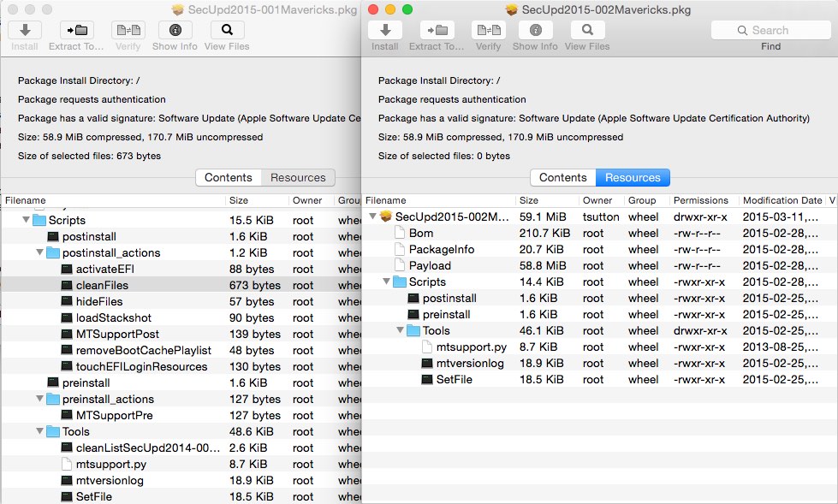Sort by Size column in left window
The image size is (838, 504).
(x=257, y=200)
